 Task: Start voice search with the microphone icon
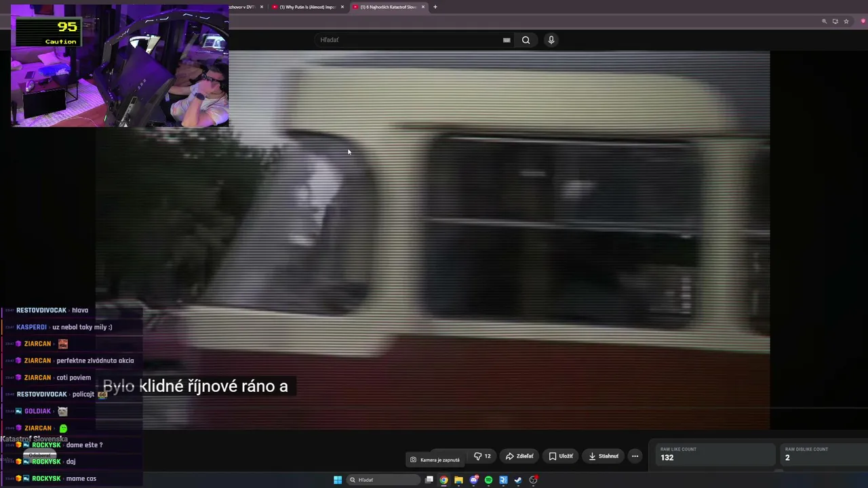551,40
